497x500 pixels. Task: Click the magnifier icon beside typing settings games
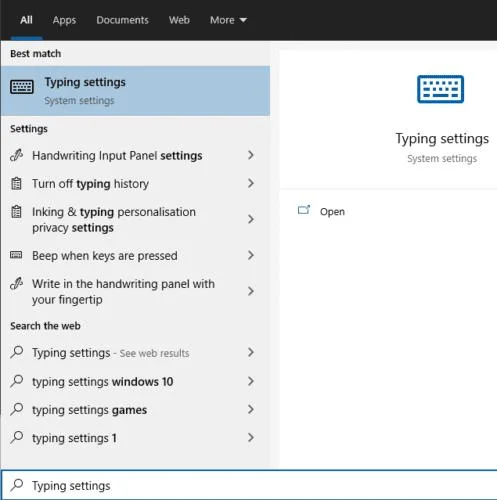17,409
